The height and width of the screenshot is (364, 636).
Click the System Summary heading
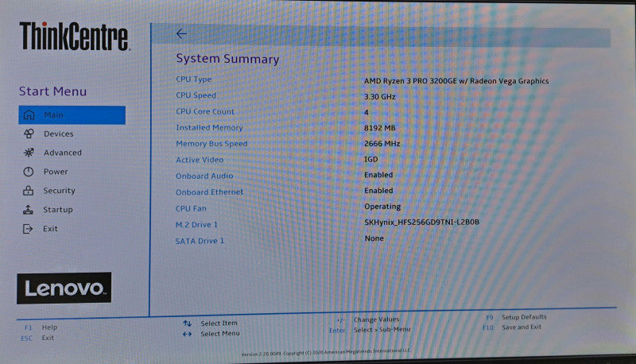(227, 59)
